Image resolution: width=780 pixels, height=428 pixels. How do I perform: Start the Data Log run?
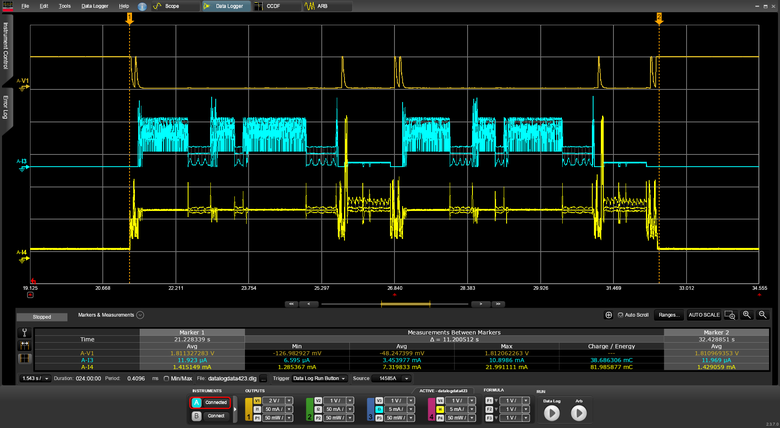tap(552, 413)
